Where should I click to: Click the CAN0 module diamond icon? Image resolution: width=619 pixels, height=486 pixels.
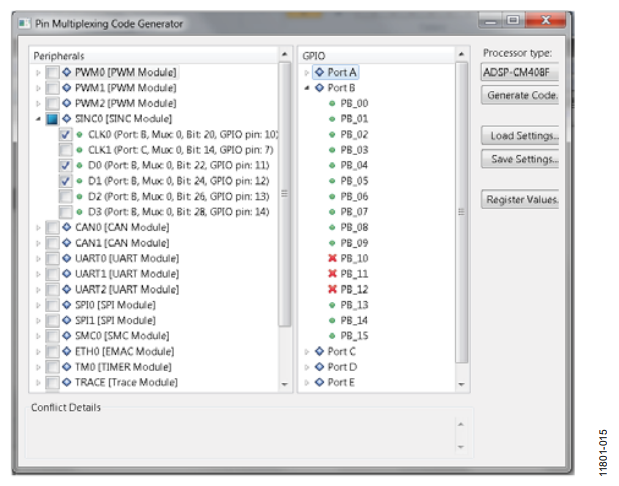[67, 227]
